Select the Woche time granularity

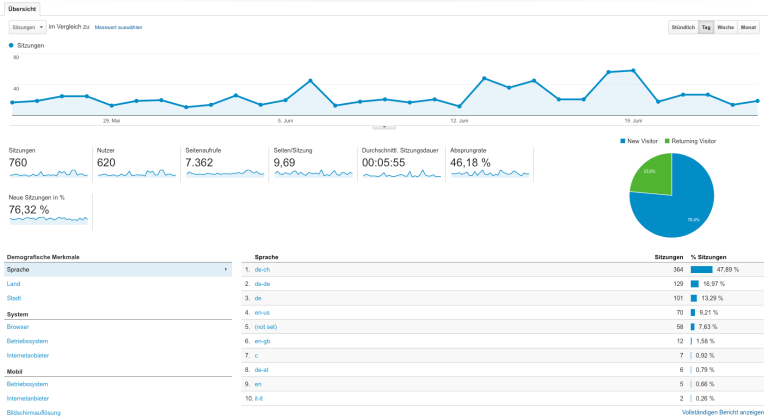[x=726, y=27]
